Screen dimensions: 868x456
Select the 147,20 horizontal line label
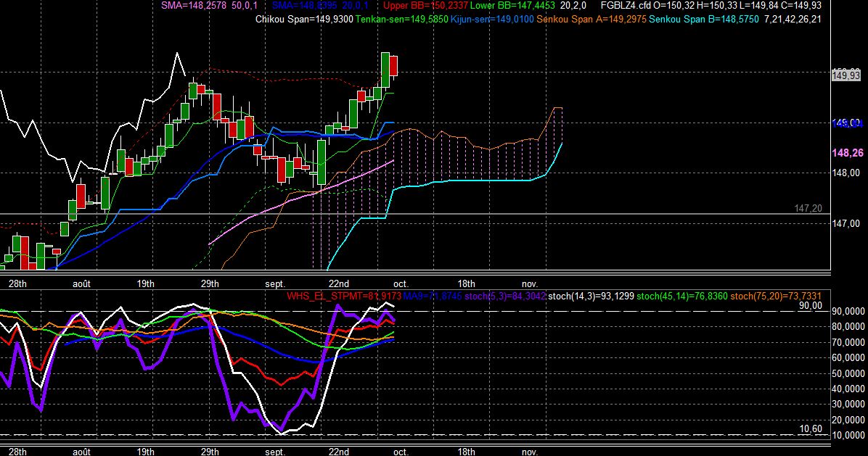point(808,208)
